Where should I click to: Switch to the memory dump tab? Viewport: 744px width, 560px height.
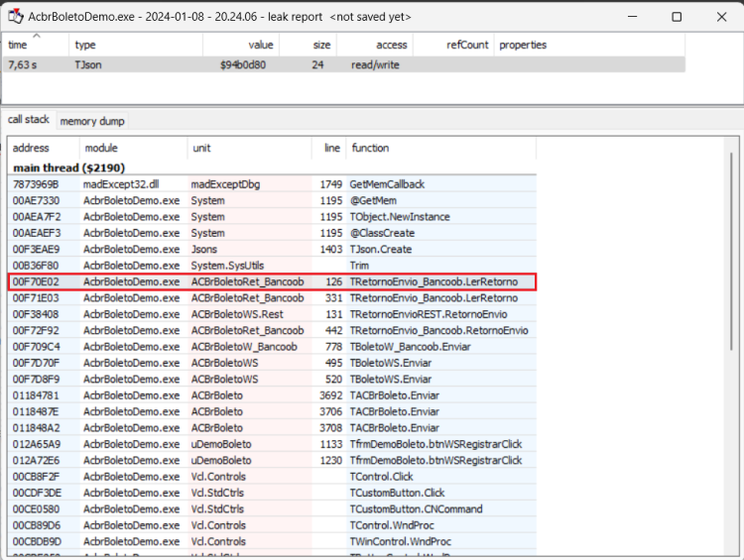click(x=92, y=121)
